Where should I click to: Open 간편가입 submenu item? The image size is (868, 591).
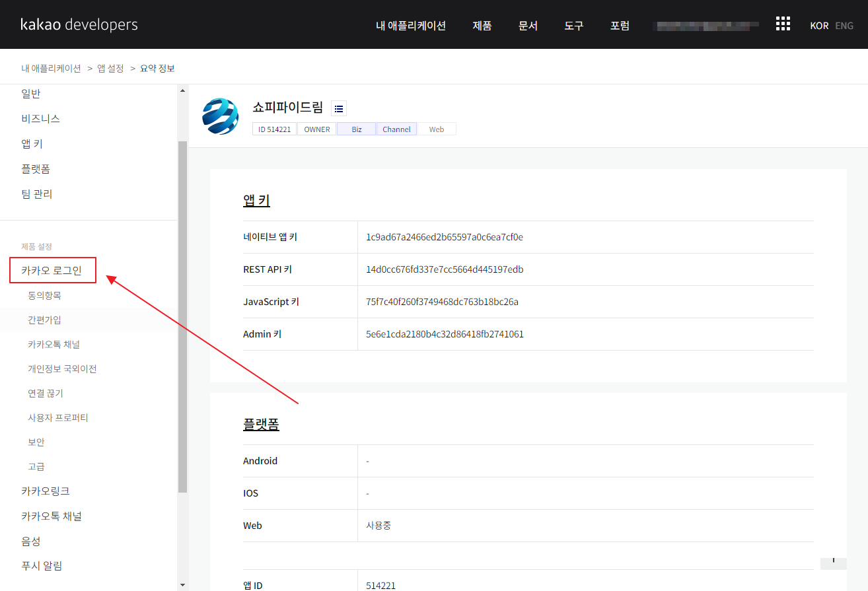pyautogui.click(x=44, y=320)
